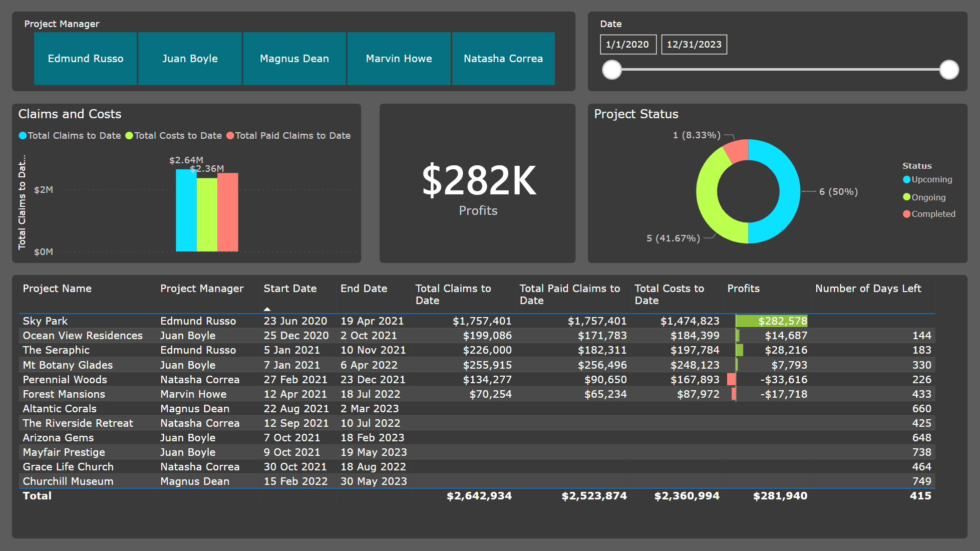Sort table using the Start Date header arrow
The image size is (980, 551).
(x=267, y=309)
